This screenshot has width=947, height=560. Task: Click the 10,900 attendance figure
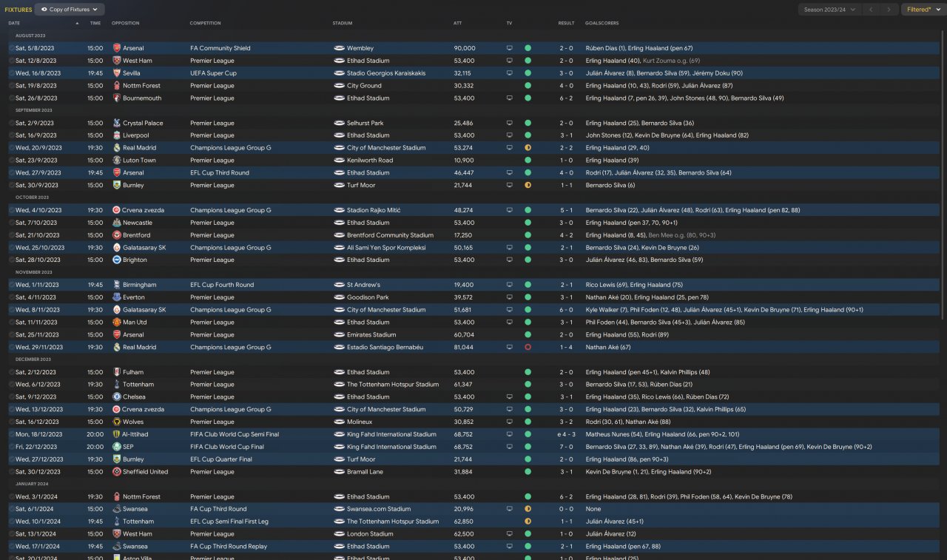point(464,161)
